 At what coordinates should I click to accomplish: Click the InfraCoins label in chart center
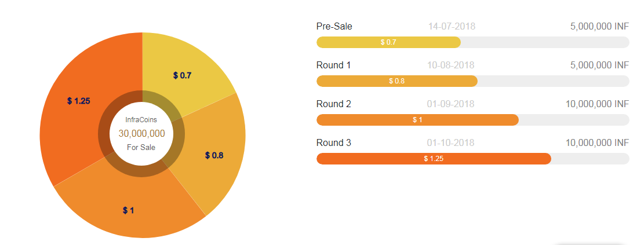point(141,119)
